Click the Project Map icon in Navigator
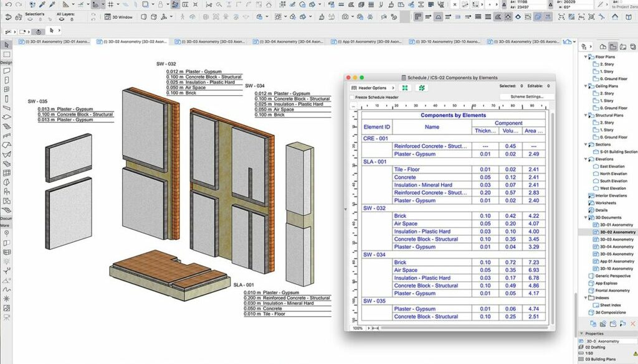 (x=603, y=47)
